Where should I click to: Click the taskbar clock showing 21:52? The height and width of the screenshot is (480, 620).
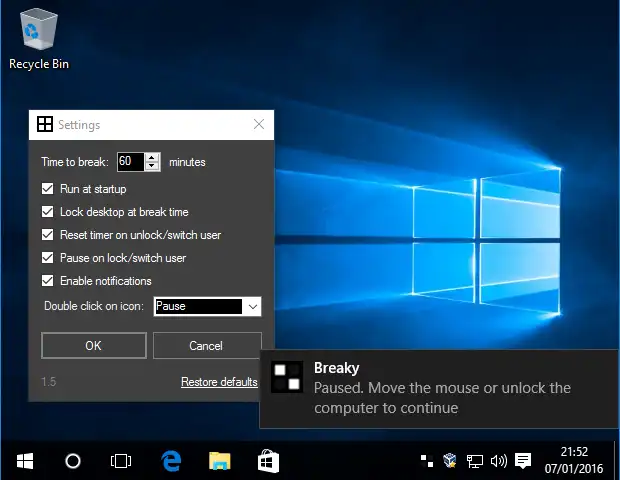pyautogui.click(x=574, y=460)
